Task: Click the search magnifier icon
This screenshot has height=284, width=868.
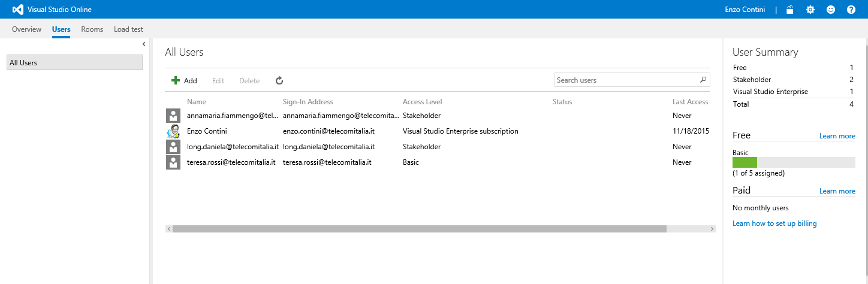Action: tap(703, 80)
